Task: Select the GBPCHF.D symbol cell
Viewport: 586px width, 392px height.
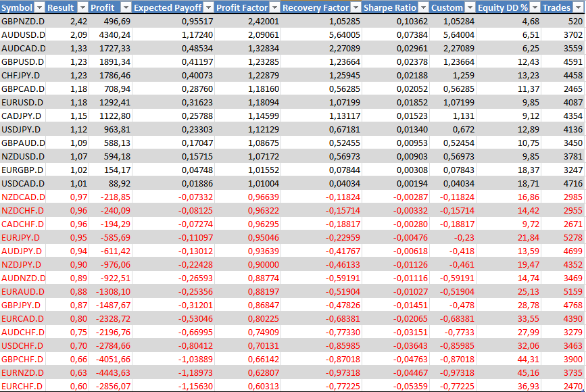Action: click(23, 359)
